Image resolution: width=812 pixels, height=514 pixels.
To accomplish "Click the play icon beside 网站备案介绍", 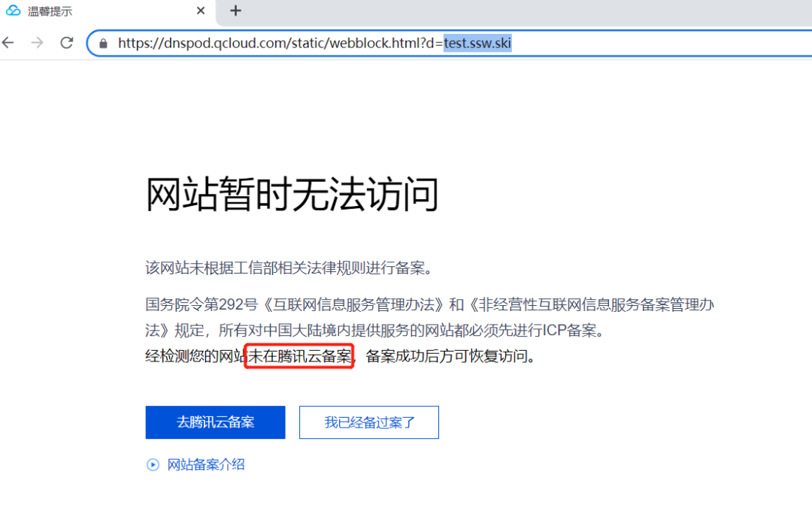I will pos(153,465).
